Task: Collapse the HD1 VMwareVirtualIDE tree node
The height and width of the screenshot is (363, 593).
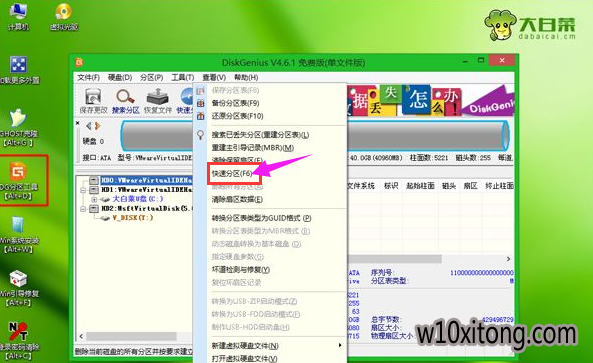Action: point(83,190)
